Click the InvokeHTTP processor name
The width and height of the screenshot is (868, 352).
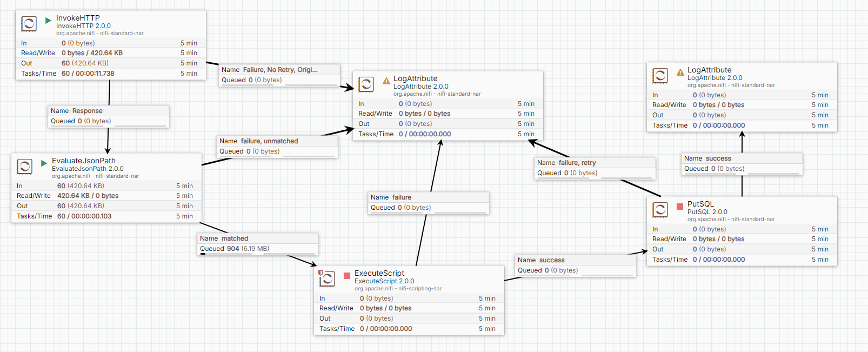tap(78, 18)
